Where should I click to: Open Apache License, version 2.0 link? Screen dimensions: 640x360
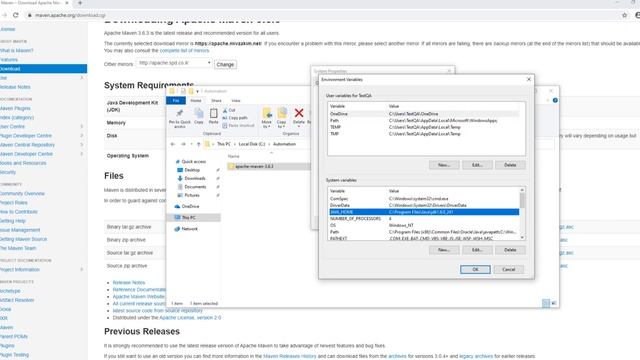coord(190,318)
